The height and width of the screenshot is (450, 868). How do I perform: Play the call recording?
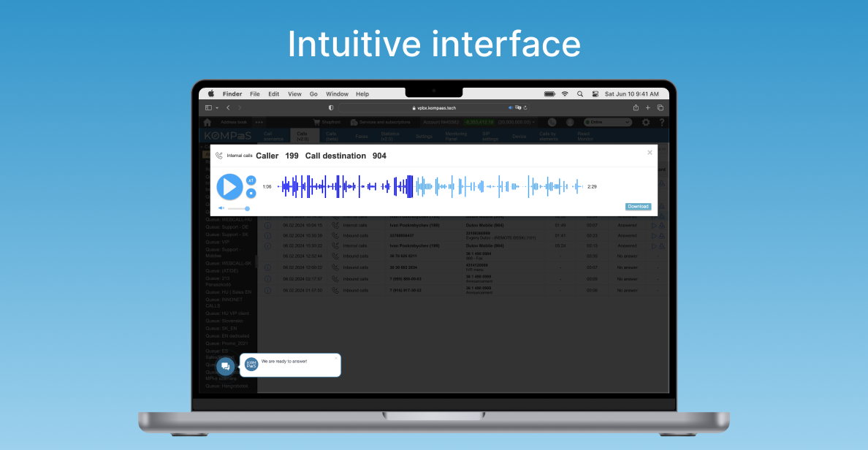click(x=229, y=187)
